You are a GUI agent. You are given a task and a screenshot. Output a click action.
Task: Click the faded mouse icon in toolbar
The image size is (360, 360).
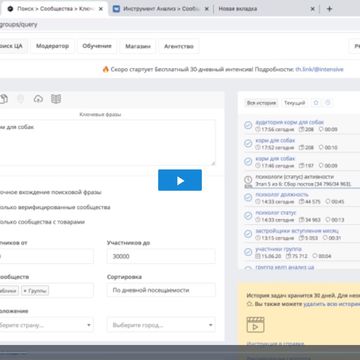(21, 99)
